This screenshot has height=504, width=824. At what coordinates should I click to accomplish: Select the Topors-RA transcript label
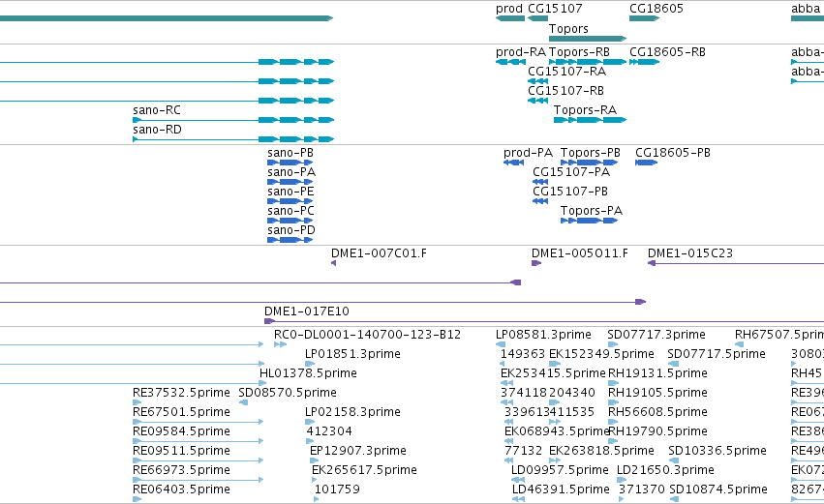[585, 110]
